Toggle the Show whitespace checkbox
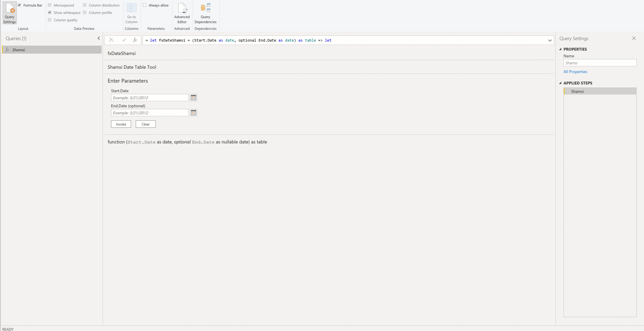Viewport: 644px width, 331px height. coord(50,12)
